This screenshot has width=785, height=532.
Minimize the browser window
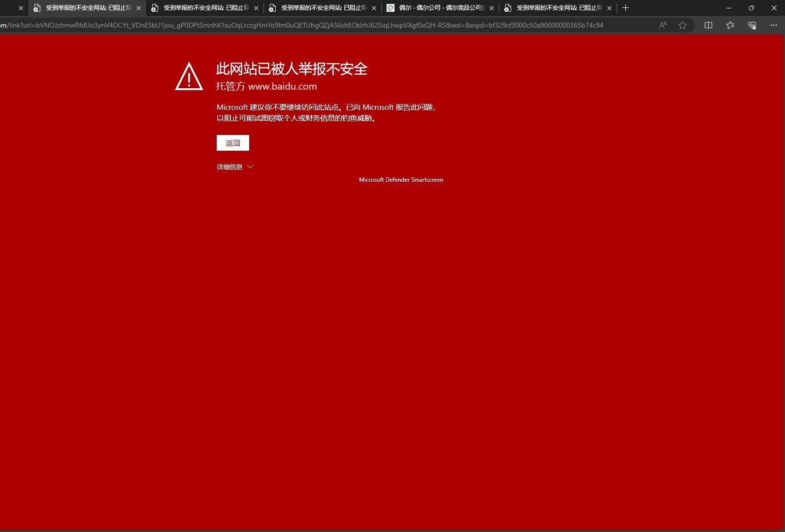tap(729, 8)
